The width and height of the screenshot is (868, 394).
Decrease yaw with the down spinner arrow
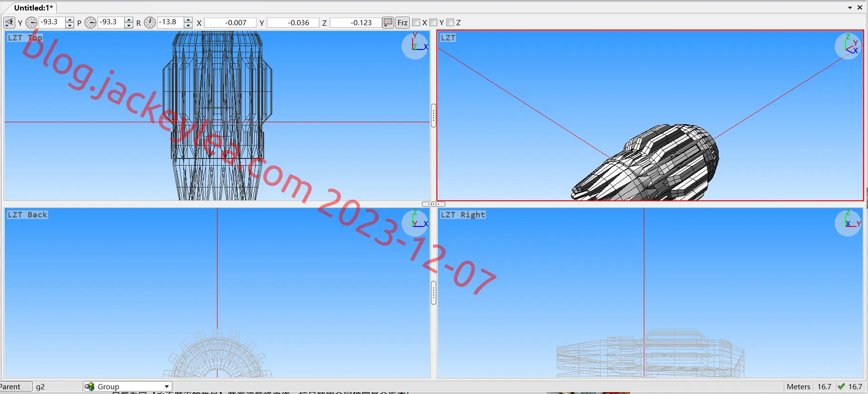pyautogui.click(x=69, y=25)
